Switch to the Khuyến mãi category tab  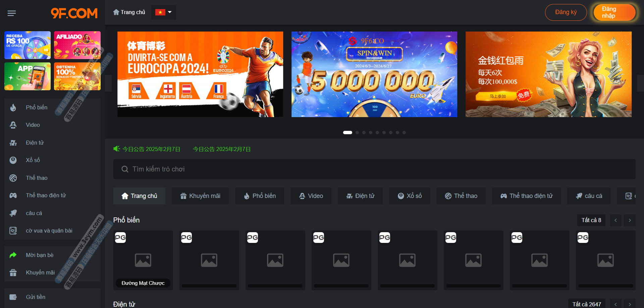200,196
